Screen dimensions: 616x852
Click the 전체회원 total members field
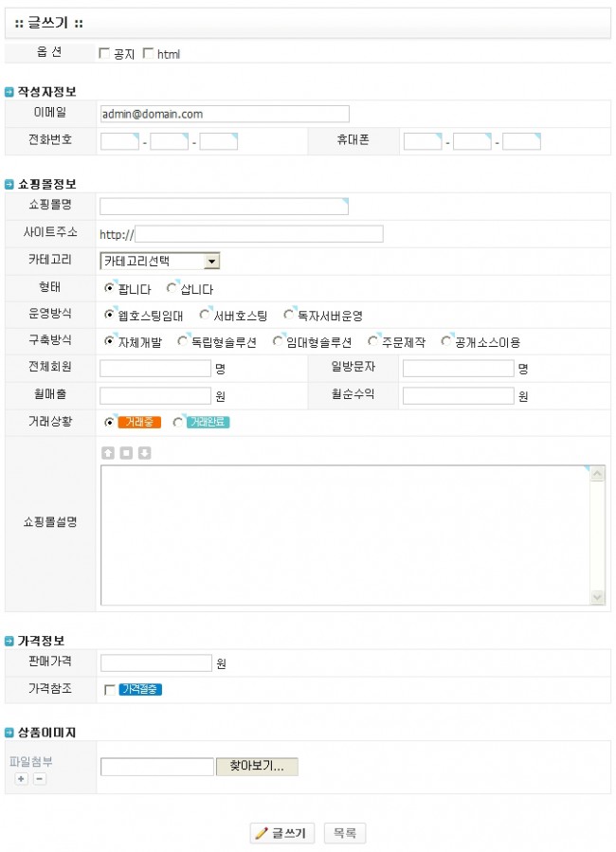(155, 369)
